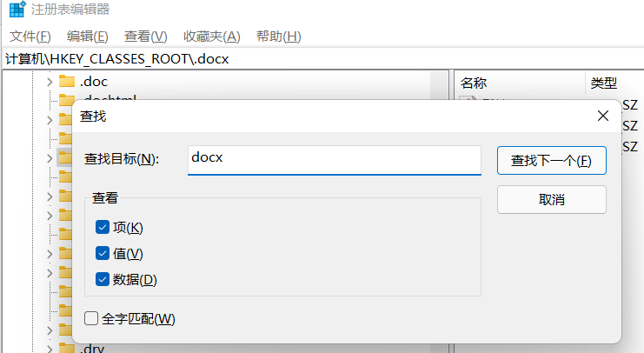This screenshot has height=353, width=644.
Task: Expand the .doc tree node
Action: (x=49, y=82)
